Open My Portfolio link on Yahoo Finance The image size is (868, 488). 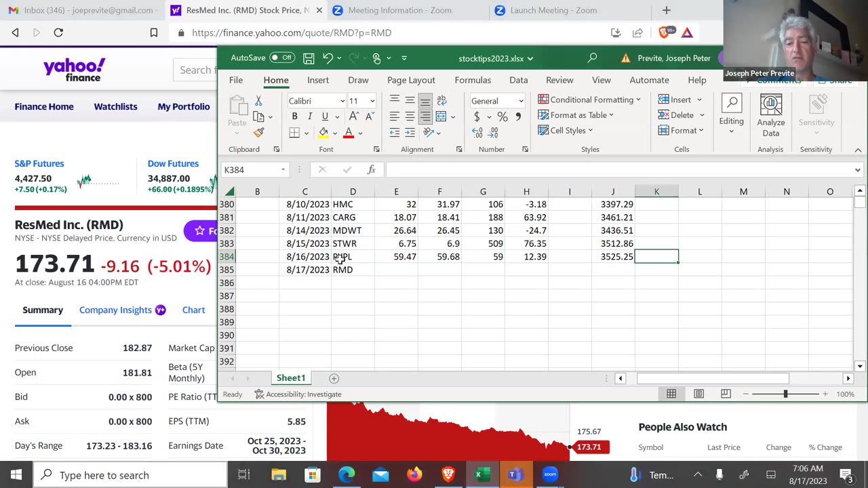pos(184,106)
